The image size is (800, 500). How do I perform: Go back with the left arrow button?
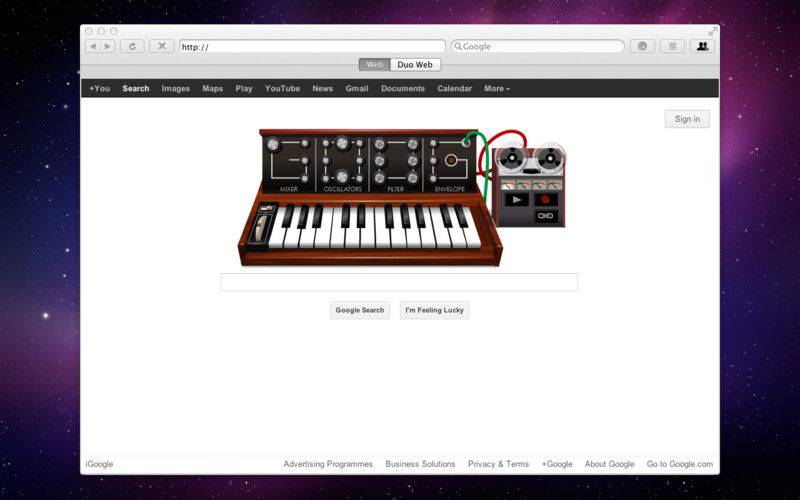[x=93, y=46]
